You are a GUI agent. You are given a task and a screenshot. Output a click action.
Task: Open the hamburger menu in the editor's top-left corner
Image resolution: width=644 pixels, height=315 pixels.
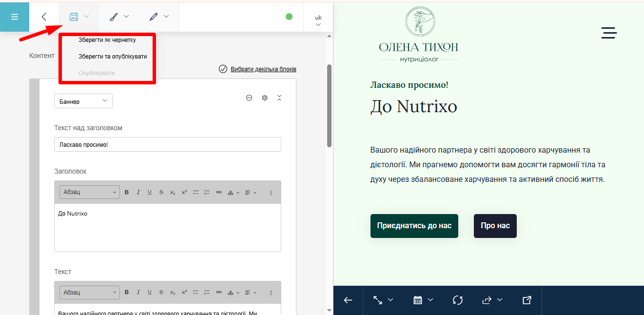[15, 17]
